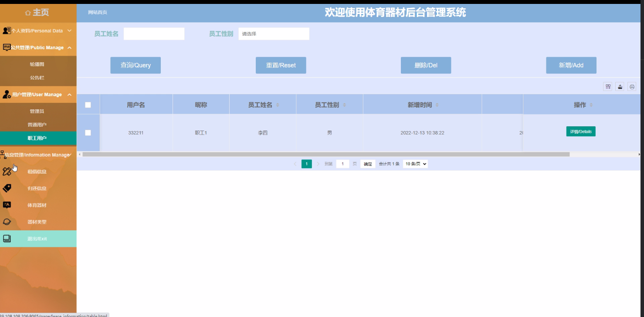Click the planet icon beside 器材类型
This screenshot has height=317, width=644.
pyautogui.click(x=7, y=222)
